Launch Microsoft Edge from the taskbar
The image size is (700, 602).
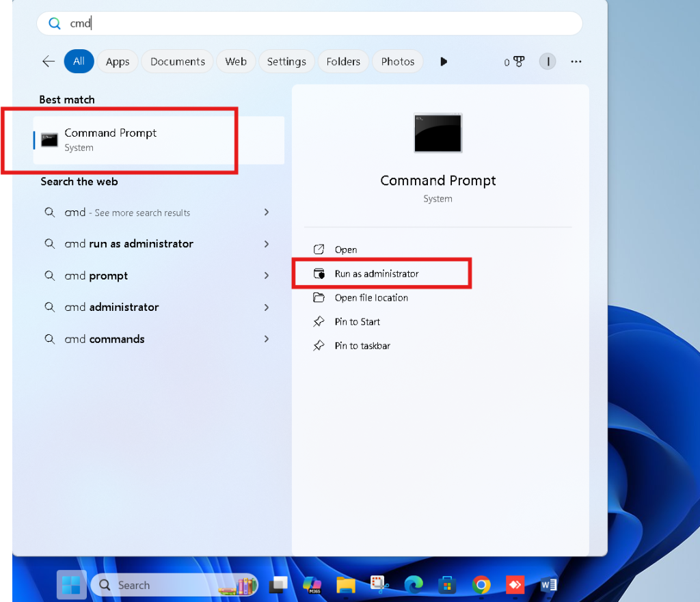point(414,586)
